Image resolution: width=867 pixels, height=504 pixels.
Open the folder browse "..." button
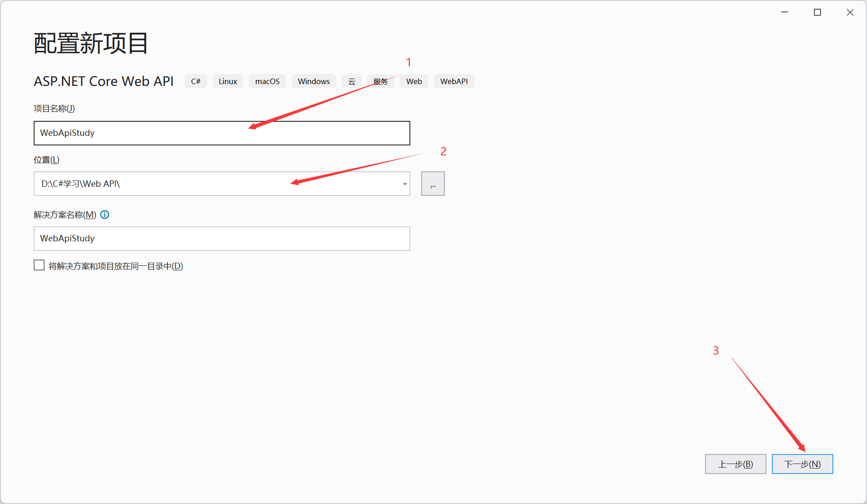433,184
